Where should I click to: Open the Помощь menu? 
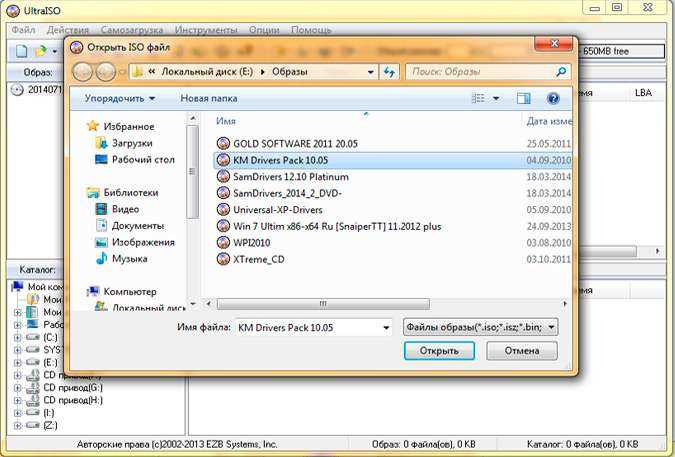[311, 30]
